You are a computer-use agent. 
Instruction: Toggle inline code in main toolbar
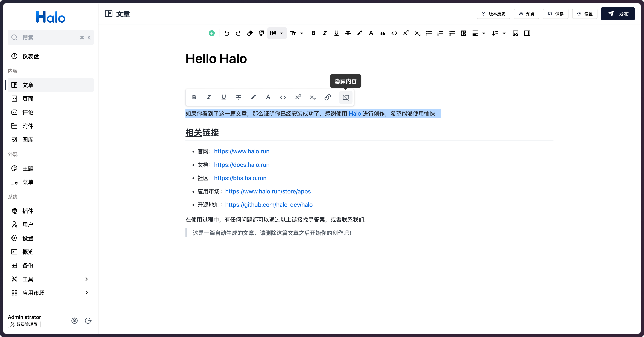[394, 33]
